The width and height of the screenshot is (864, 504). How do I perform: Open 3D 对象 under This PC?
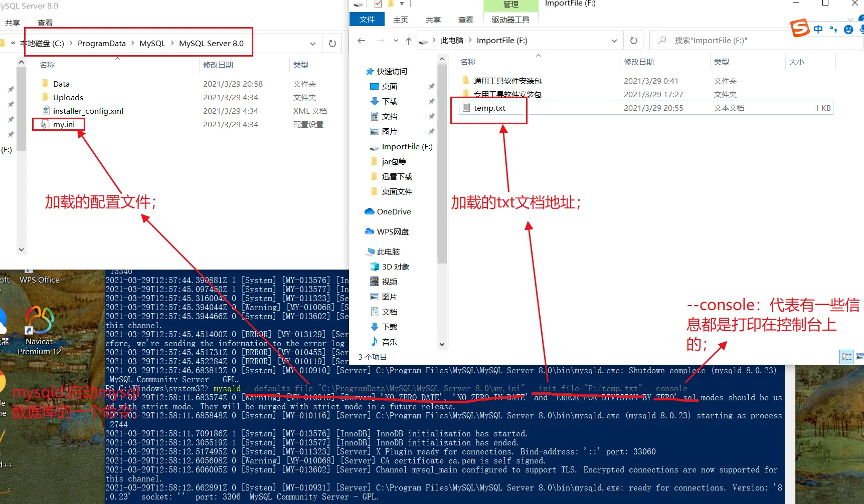(390, 267)
